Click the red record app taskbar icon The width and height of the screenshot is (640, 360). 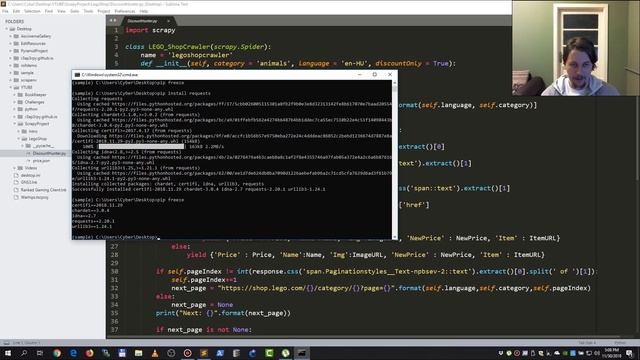coord(187,353)
